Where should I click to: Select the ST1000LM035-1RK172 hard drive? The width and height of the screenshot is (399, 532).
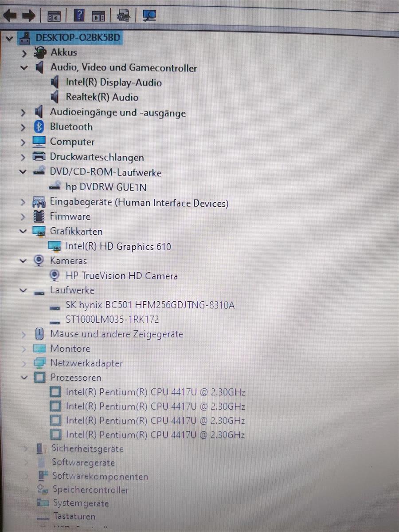point(112,319)
